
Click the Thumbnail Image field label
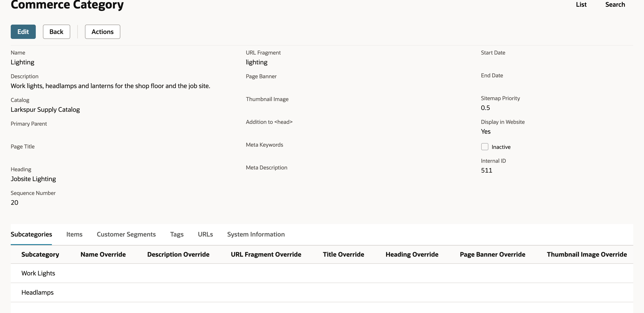267,99
